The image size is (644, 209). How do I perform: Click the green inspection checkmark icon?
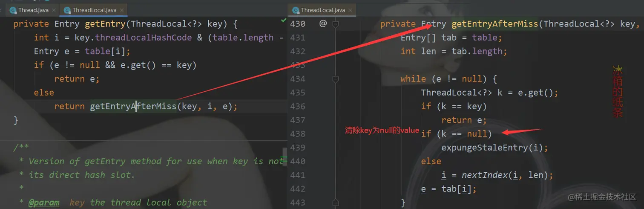284,20
